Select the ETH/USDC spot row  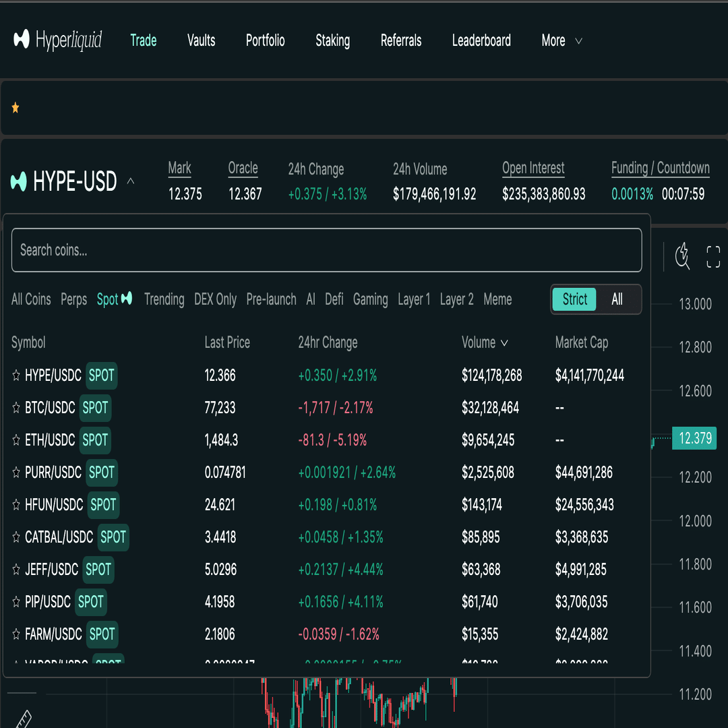coord(326,439)
